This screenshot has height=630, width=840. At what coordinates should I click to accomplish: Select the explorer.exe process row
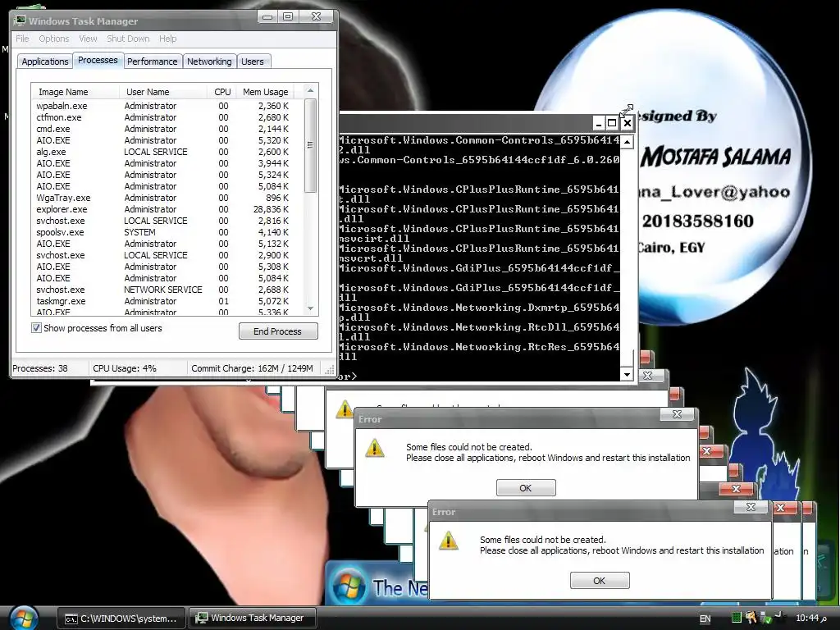(167, 209)
